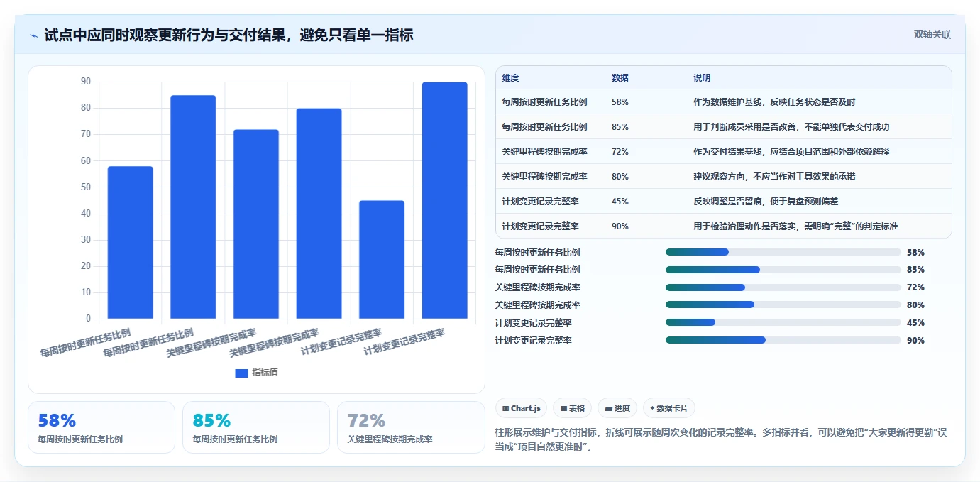Screen dimensions: 980x482
Task: Click the chart bar reaching 80
Action: click(x=319, y=214)
